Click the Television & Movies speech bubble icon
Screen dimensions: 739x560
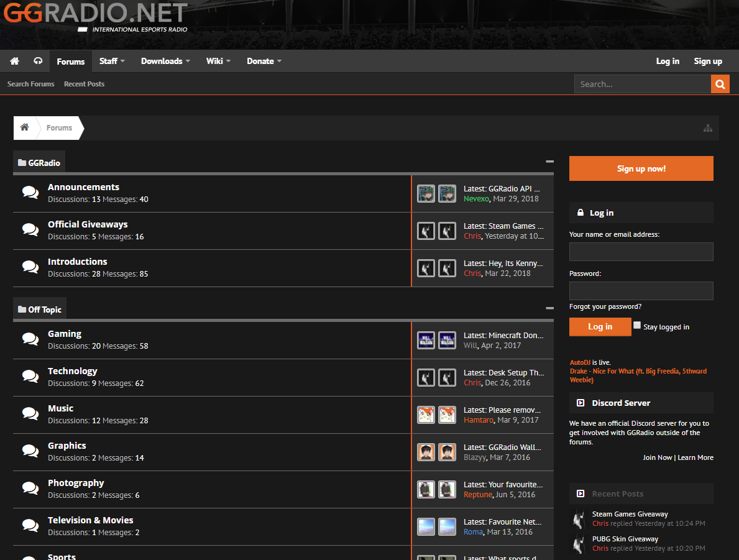point(30,526)
